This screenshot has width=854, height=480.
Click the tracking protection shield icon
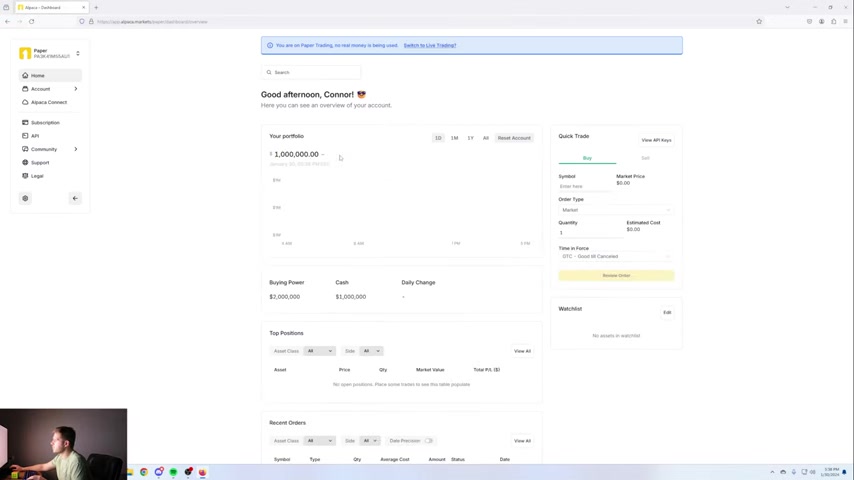point(82,22)
